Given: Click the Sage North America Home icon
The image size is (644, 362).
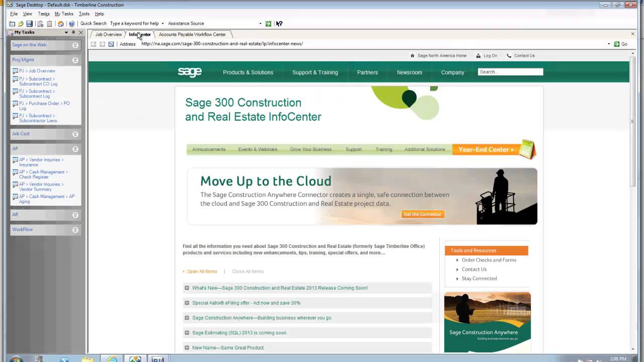Looking at the screenshot, I should pyautogui.click(x=413, y=56).
